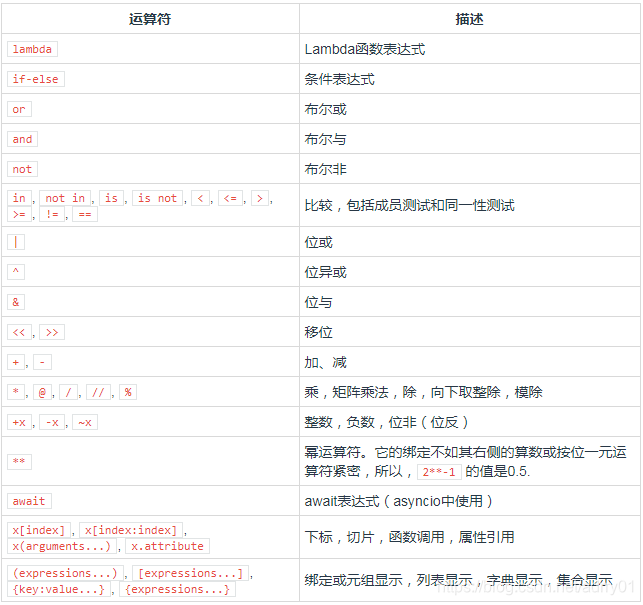Click the '**' power operator tag in left column

19,461
